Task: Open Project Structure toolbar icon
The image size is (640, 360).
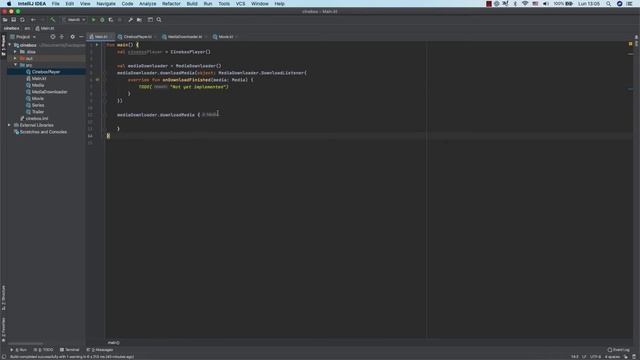Action: pos(139,20)
